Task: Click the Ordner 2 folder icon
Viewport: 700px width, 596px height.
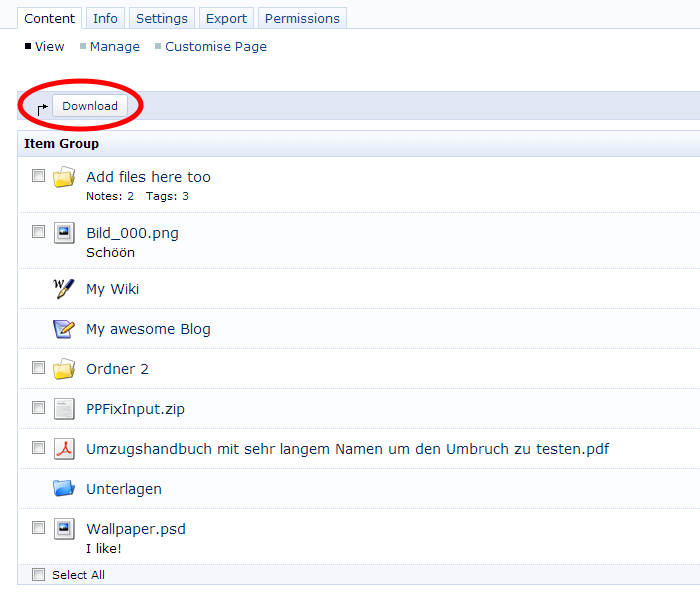Action: 64,369
